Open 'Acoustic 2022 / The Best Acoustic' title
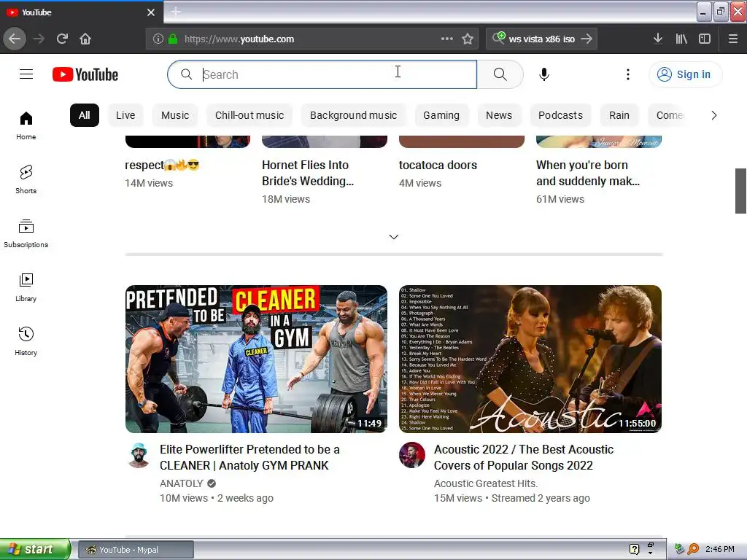 pyautogui.click(x=524, y=457)
